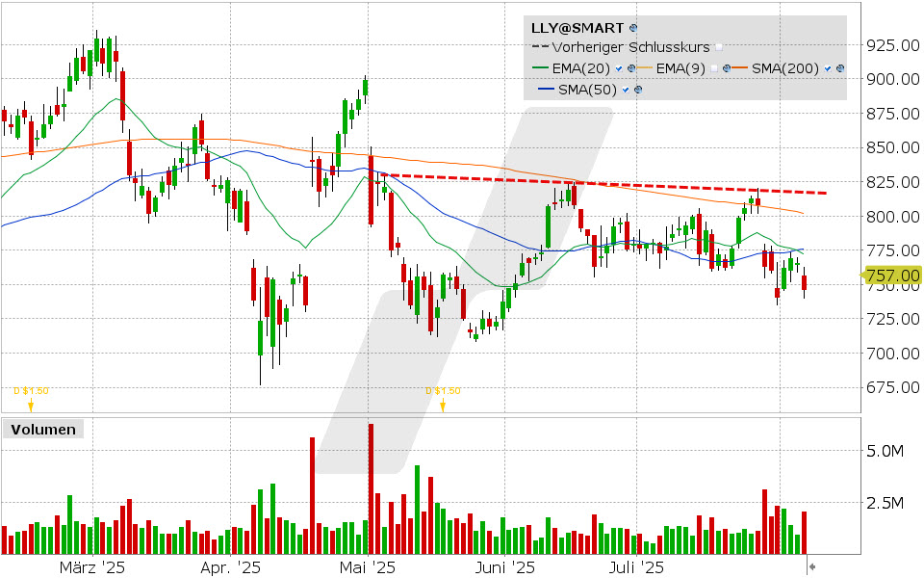Viewport: 924px width, 578px height.
Task: Uncheck the SMA(200) checkbox
Action: [828, 68]
